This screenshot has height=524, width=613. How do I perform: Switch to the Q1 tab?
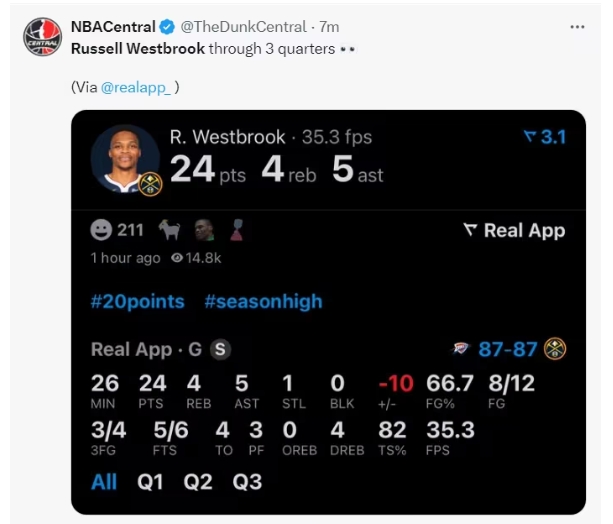[x=152, y=481]
